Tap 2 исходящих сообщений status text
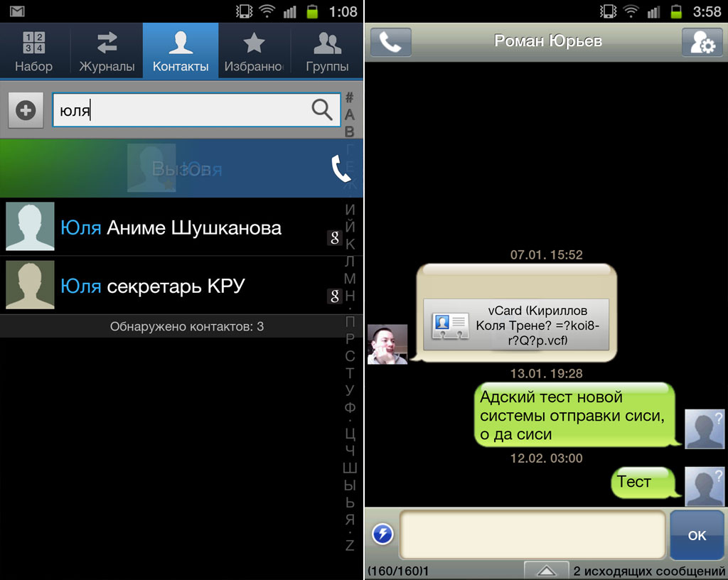Viewport: 728px width, 580px height. point(648,571)
